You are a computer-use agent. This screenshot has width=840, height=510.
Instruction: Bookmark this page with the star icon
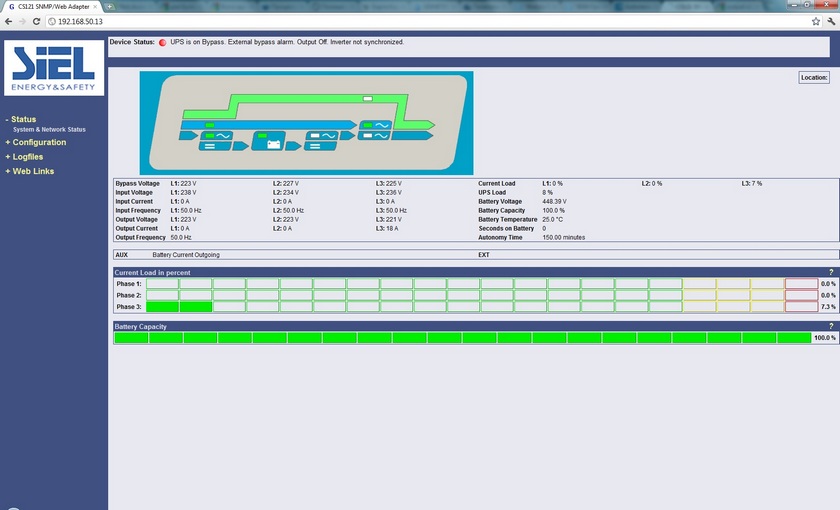[815, 21]
